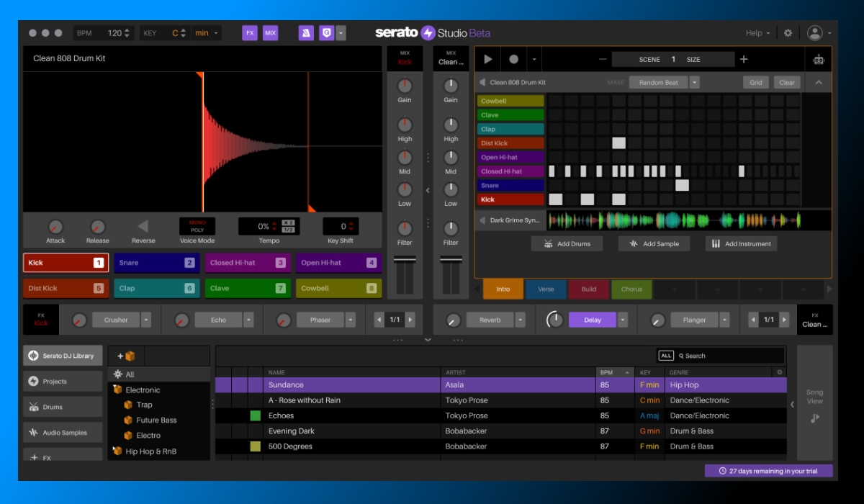Click the library search field
The width and height of the screenshot is (864, 504).
click(x=729, y=356)
